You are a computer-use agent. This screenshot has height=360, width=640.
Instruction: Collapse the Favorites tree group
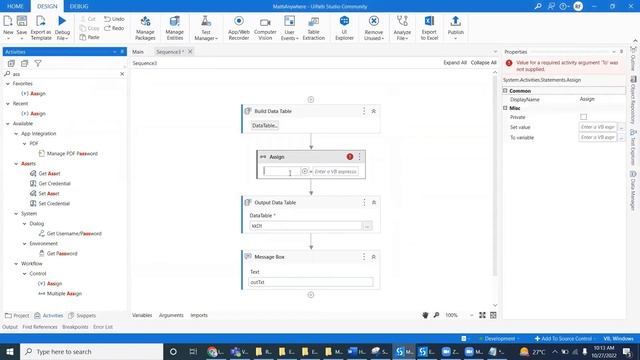[x=8, y=84]
